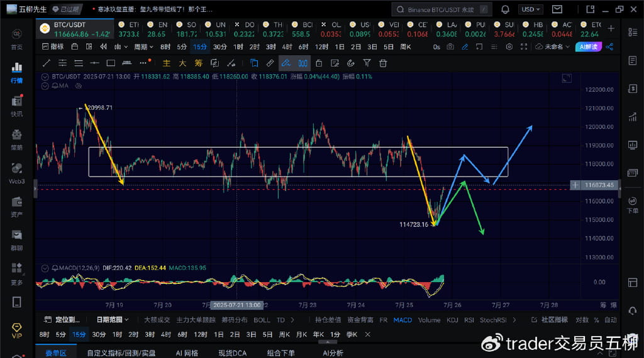
Task: Switch to 现货DCA tab
Action: [233, 353]
